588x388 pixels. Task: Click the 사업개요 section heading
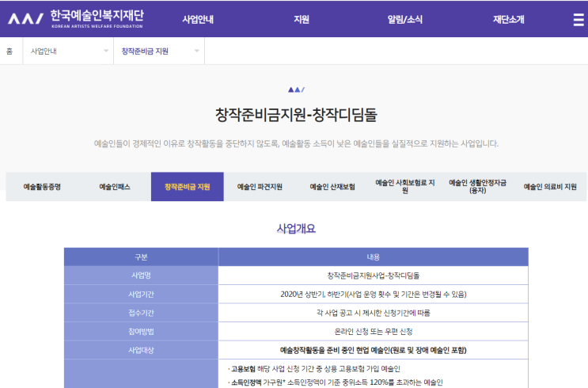tap(296, 229)
